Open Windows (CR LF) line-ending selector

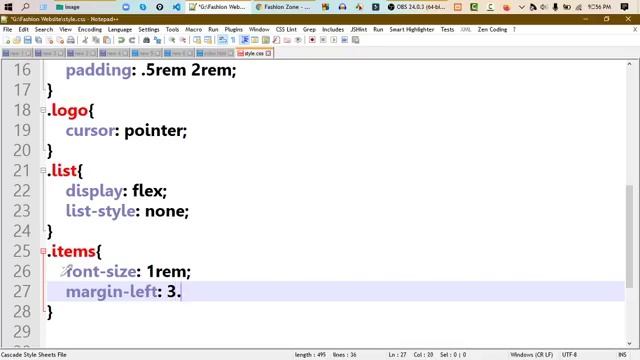(x=531, y=355)
